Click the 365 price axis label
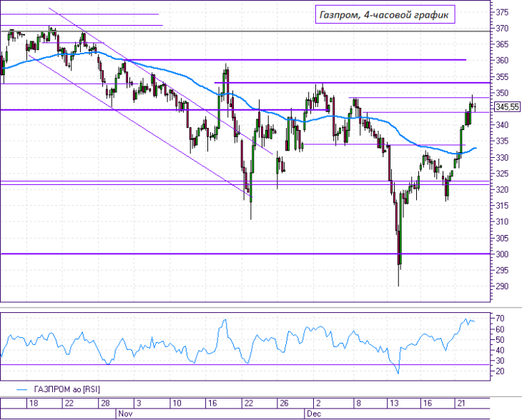The image size is (522, 420). [x=502, y=44]
